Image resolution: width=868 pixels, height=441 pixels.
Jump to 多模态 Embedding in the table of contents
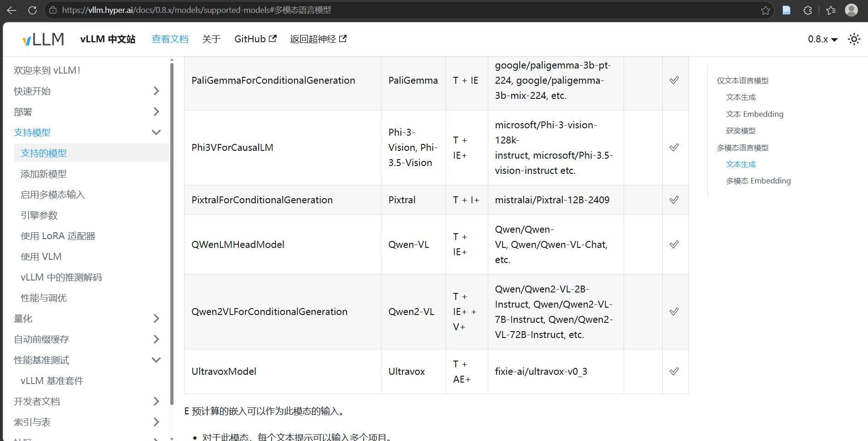point(758,181)
